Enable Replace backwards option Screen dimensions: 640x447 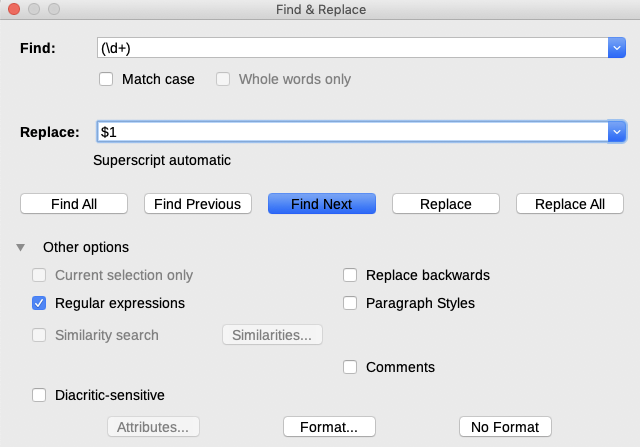(350, 275)
